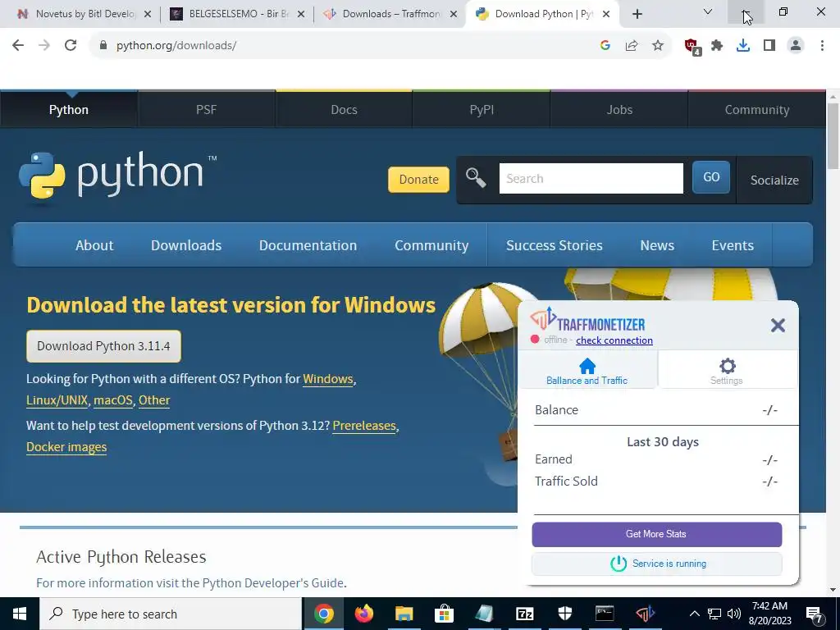840x630 pixels.
Task: Click Download Python 3.11.4 button
Action: (104, 346)
